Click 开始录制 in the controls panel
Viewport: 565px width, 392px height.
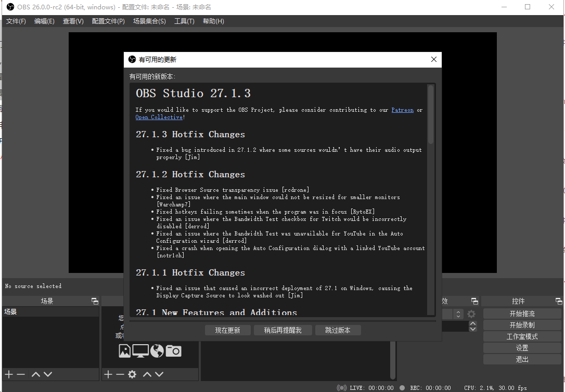(522, 325)
